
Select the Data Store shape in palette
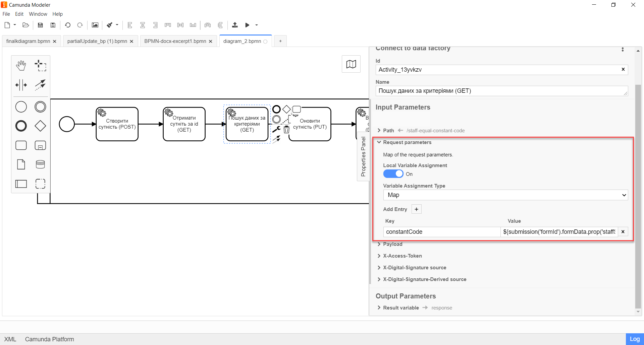click(40, 164)
